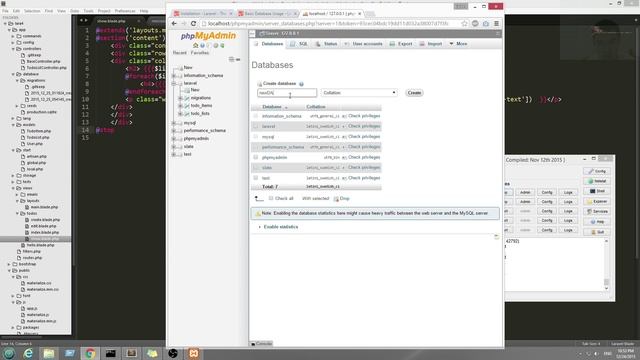The image size is (640, 360).
Task: Bookmark the page with the star icon
Action: 464,24
